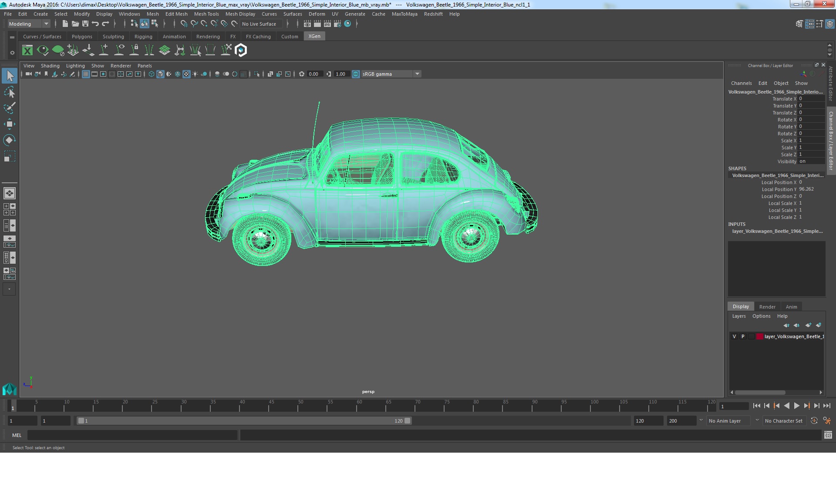The width and height of the screenshot is (836, 504).
Task: Click the time range slider bar
Action: [244, 421]
